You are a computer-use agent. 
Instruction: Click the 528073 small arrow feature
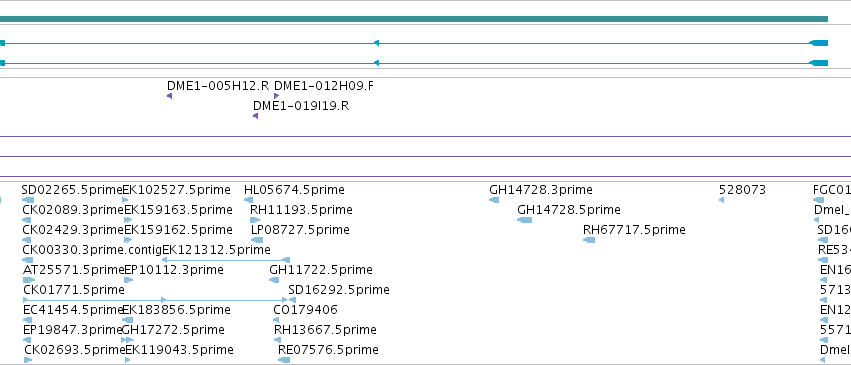(x=721, y=200)
